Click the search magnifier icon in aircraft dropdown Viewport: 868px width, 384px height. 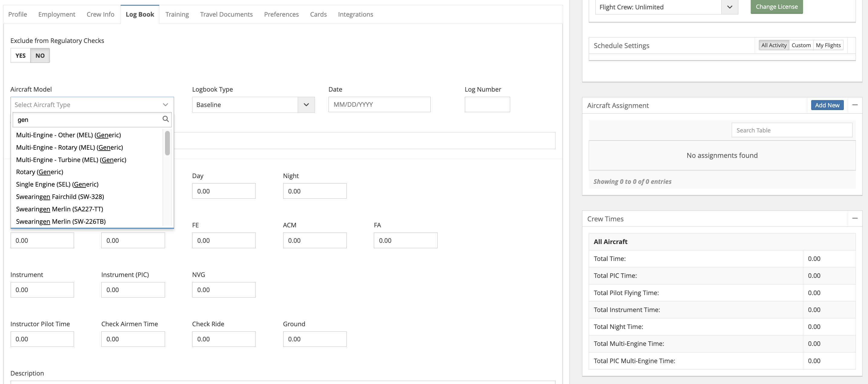coord(165,119)
